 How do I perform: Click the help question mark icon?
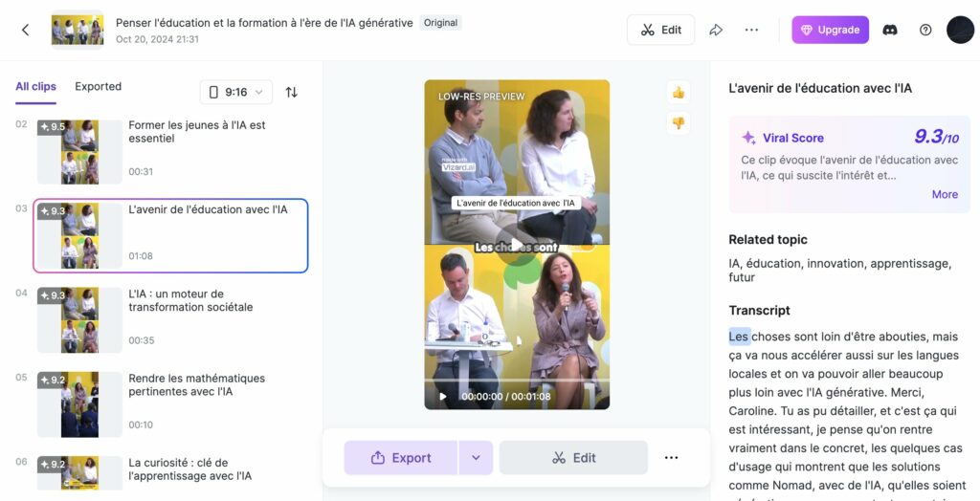point(925,30)
